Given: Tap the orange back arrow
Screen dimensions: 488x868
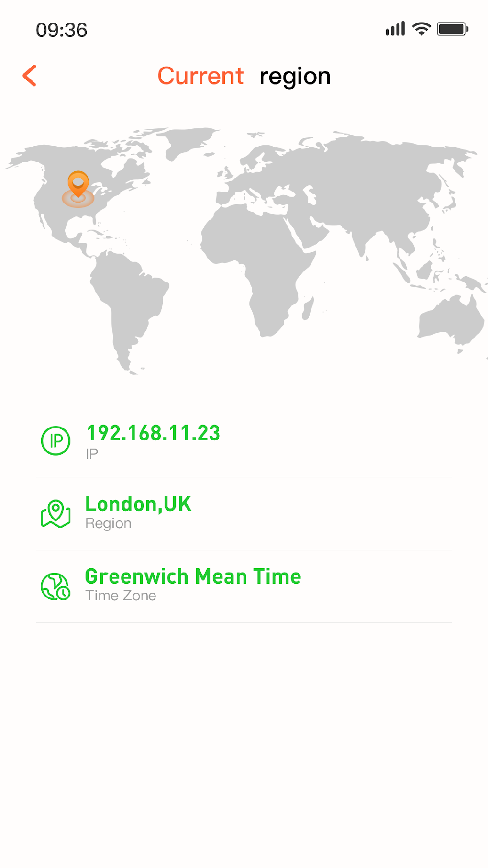Looking at the screenshot, I should coord(30,76).
